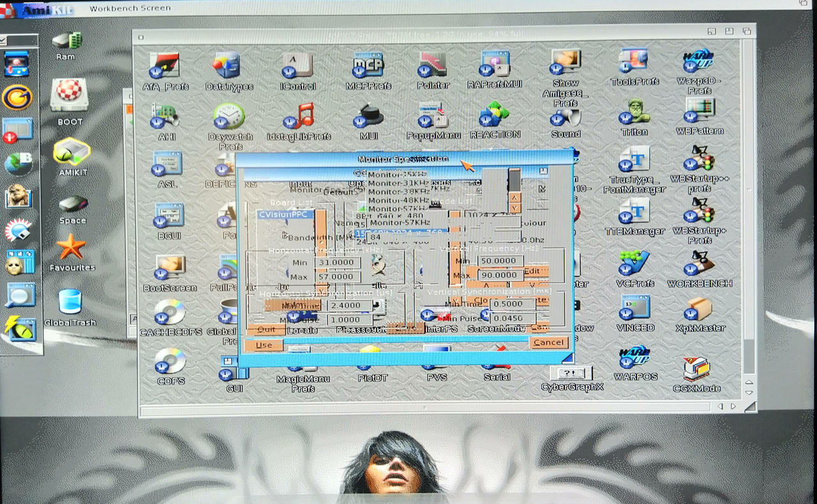Select the BootScreen prefs icon

tap(169, 268)
